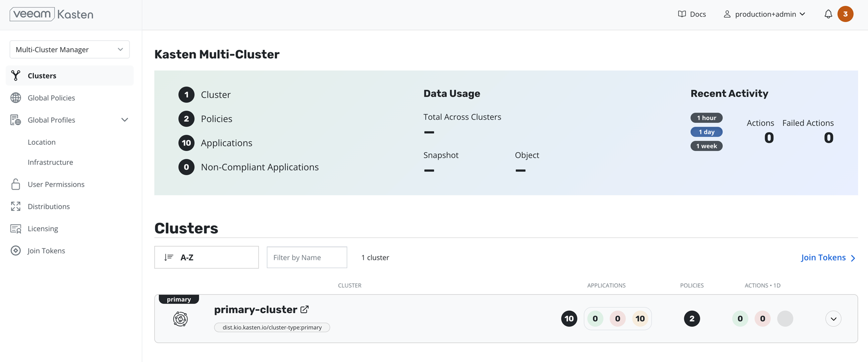
Task: Expand the primary-cluster row details
Action: (833, 319)
